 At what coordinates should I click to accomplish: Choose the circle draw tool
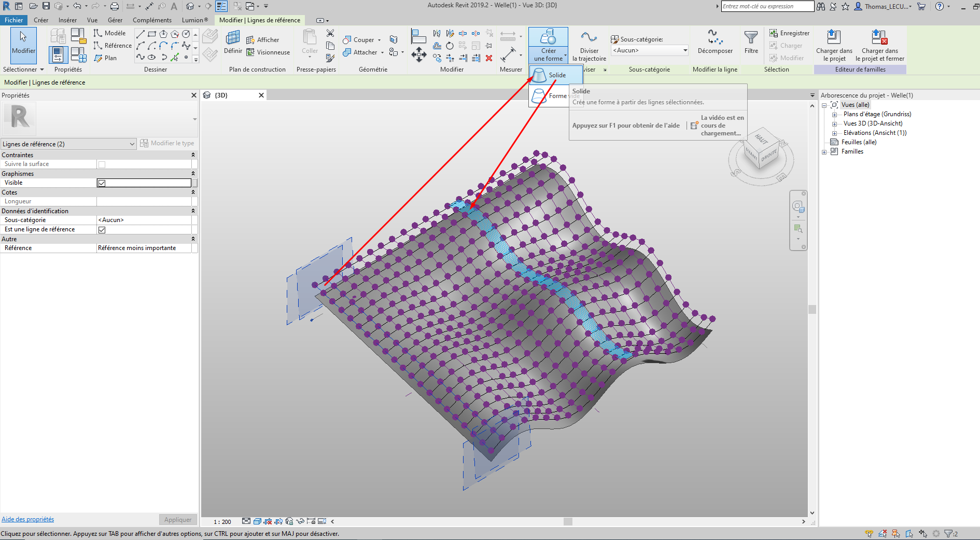tap(186, 34)
